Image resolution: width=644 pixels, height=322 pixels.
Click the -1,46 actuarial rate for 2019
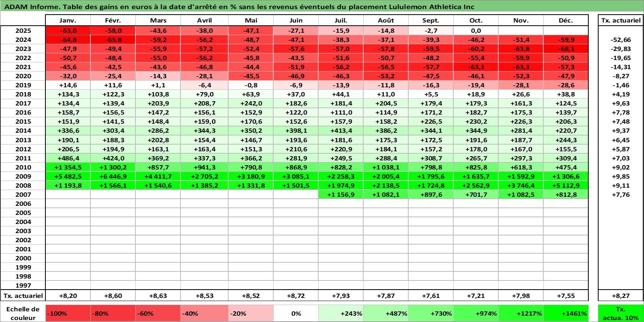tap(621, 85)
